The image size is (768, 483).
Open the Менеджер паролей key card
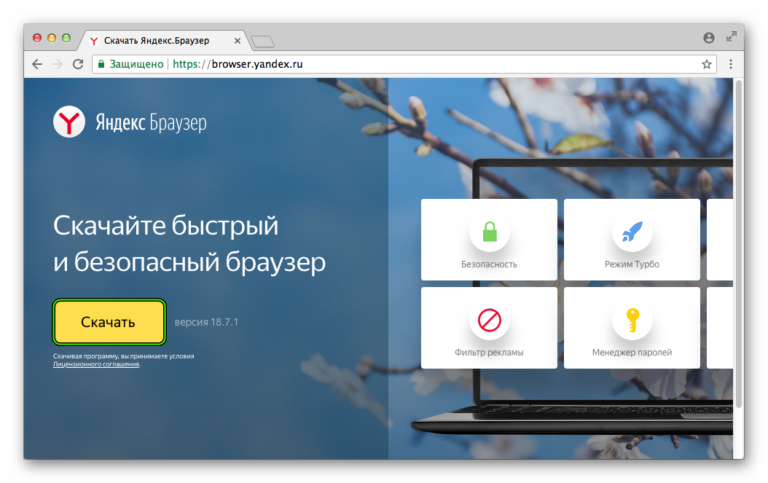click(632, 328)
